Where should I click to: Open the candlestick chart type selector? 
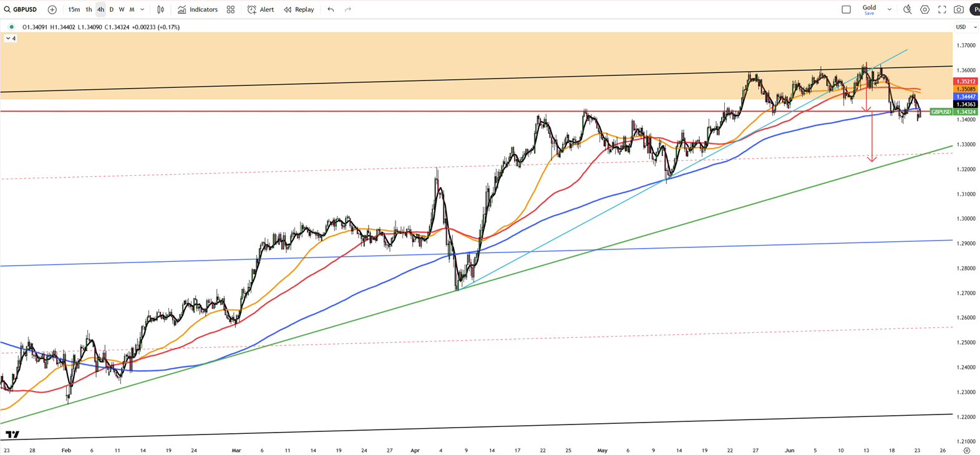point(160,9)
